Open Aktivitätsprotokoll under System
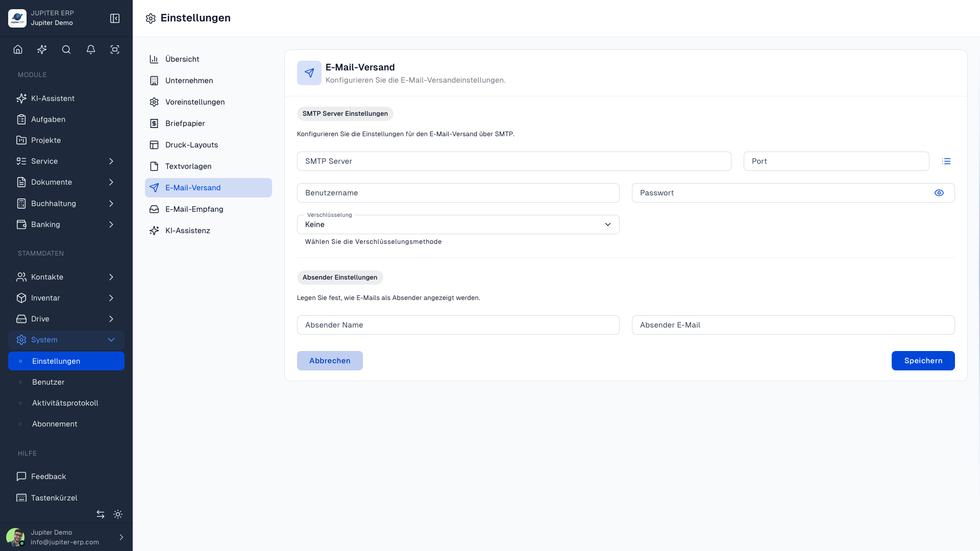 [66, 403]
